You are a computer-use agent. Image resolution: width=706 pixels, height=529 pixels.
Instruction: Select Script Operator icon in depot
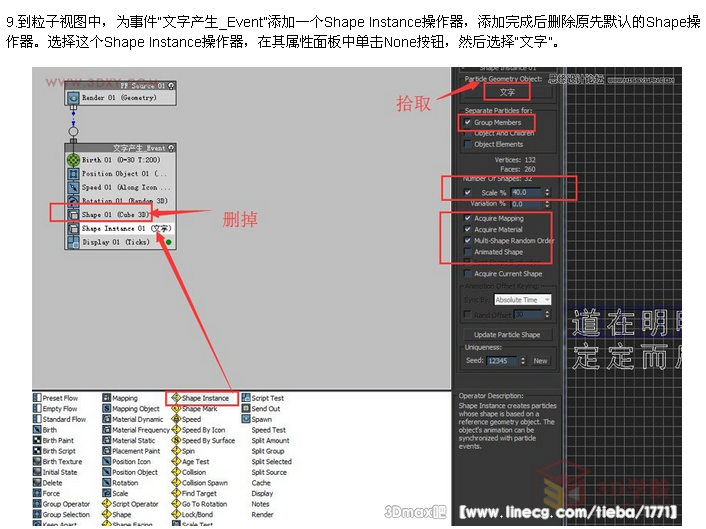107,504
